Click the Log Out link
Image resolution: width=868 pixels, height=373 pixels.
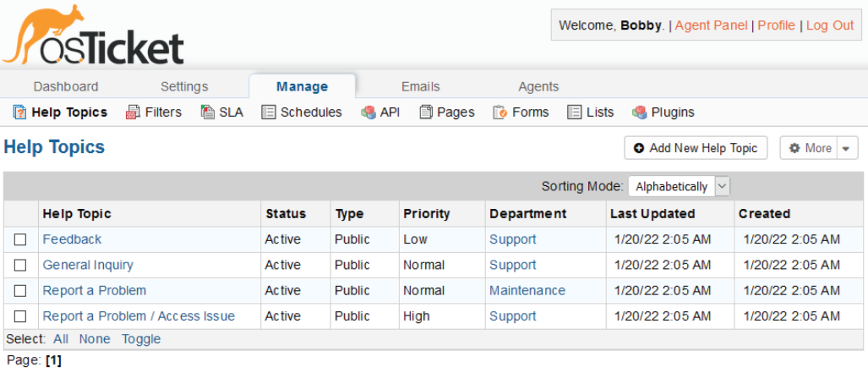(830, 25)
